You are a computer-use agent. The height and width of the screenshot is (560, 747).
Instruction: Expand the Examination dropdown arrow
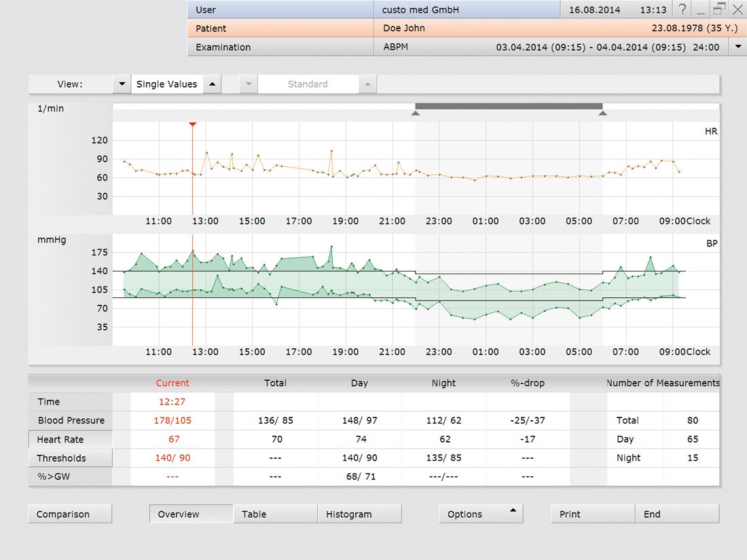[737, 48]
